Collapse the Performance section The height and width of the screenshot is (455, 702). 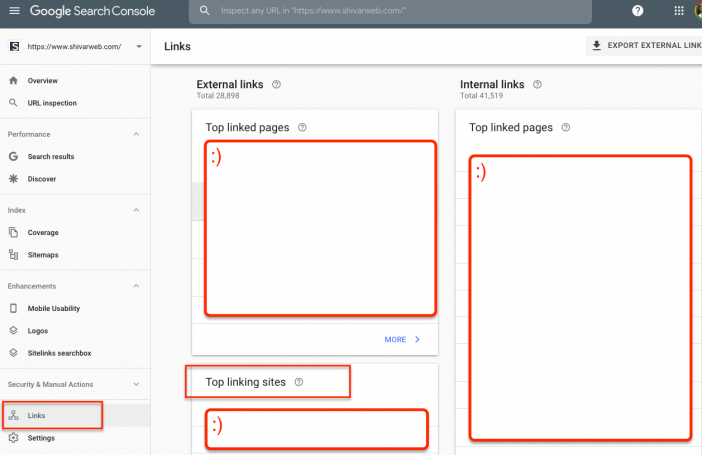136,134
